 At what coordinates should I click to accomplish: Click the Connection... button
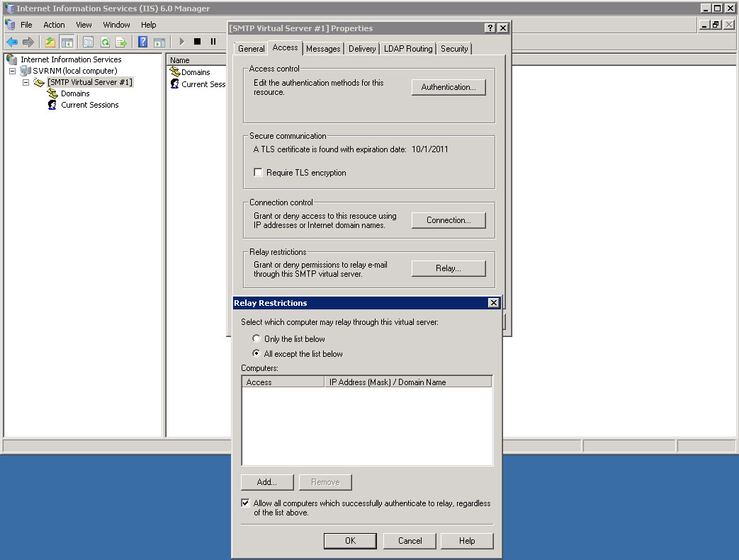(449, 220)
